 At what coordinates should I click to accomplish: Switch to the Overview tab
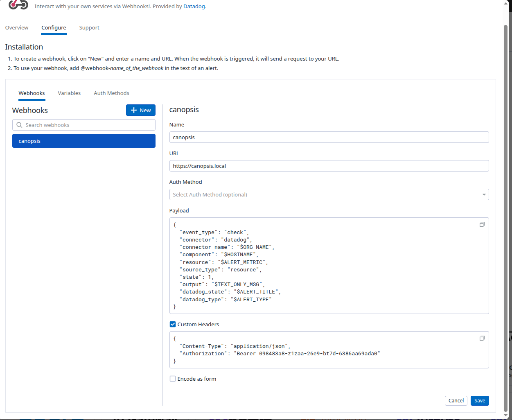[17, 27]
